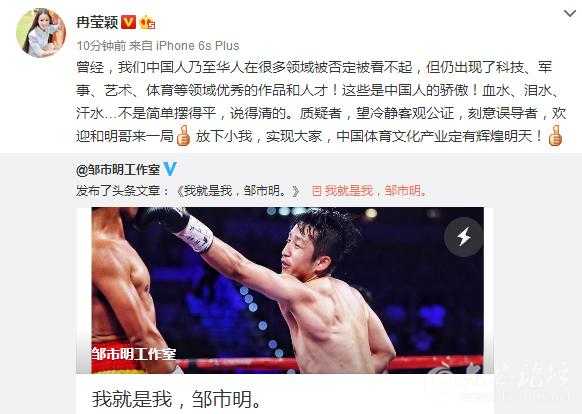Click the thumbs-up emoji after 辉煌明天
The height and width of the screenshot is (414, 582).
click(555, 136)
